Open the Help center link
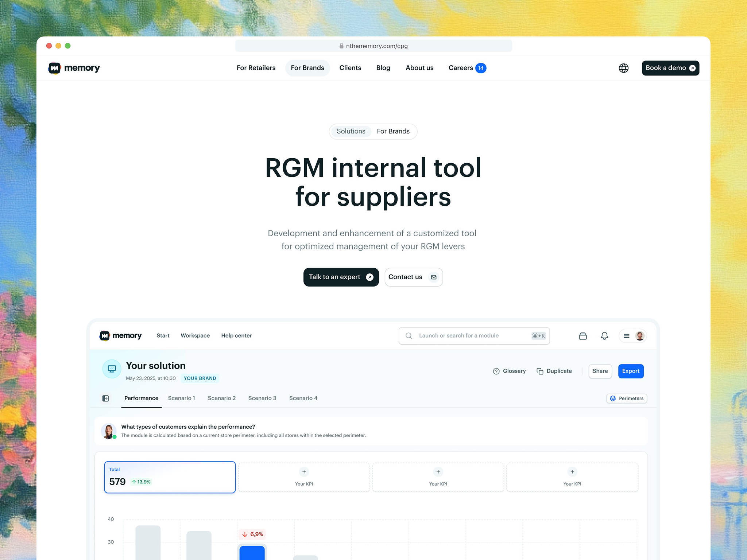Viewport: 747px width, 560px height. click(x=236, y=336)
